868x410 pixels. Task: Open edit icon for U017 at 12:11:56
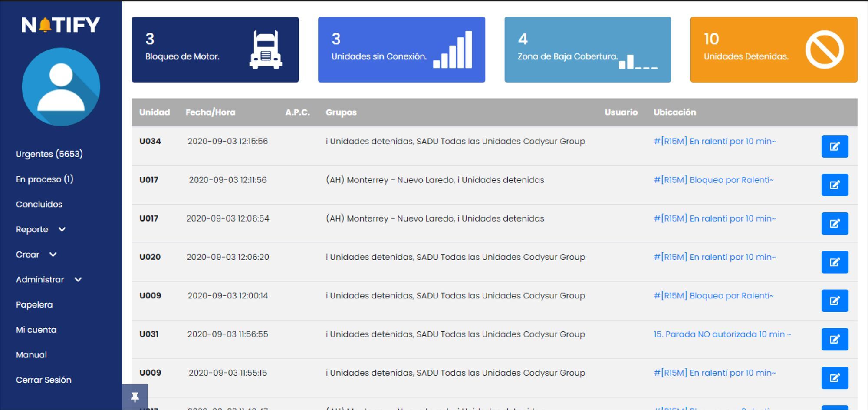pyautogui.click(x=834, y=185)
